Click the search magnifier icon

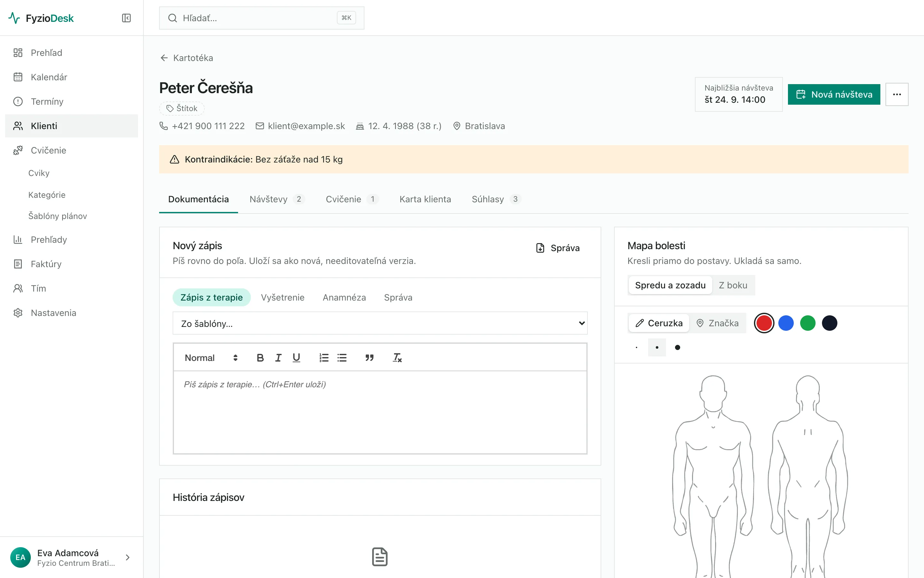[173, 18]
